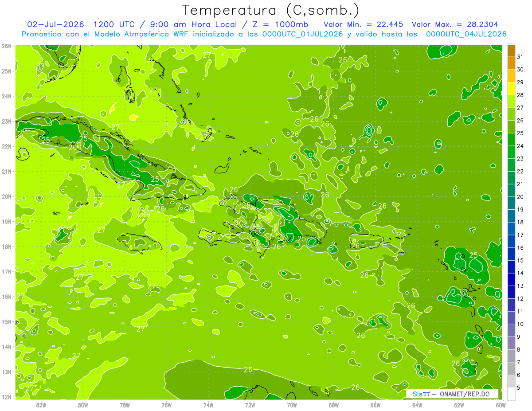Pick the legend swatch between 26 and 27

tap(511, 114)
